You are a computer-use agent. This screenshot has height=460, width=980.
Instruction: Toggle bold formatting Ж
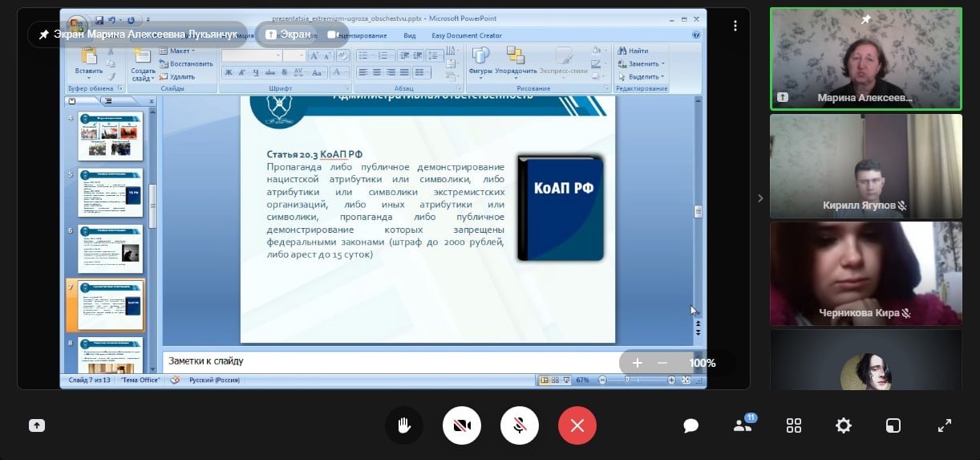(x=229, y=73)
